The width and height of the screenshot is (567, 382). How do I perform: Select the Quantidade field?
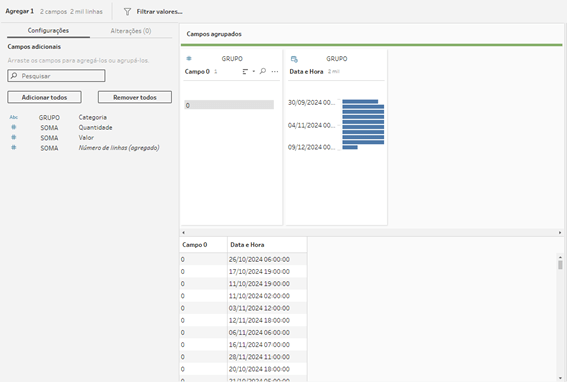pyautogui.click(x=95, y=128)
